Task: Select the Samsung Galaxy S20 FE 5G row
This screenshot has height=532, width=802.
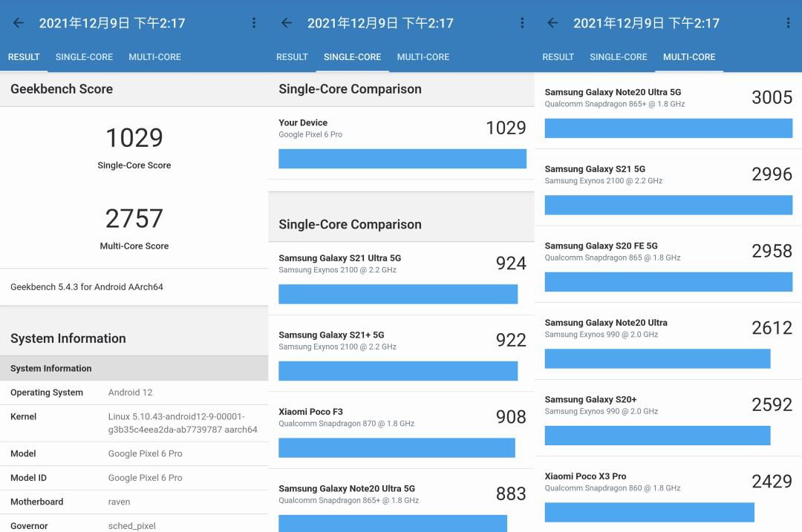Action: click(x=668, y=265)
